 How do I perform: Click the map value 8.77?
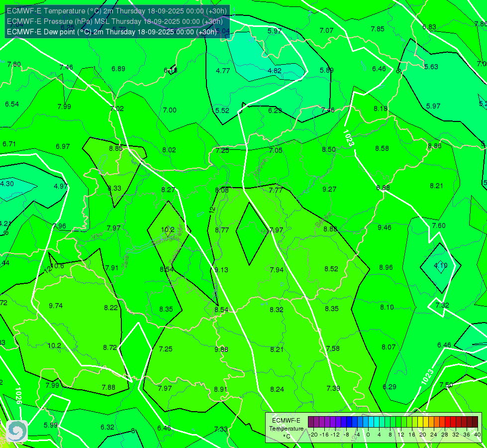pyautogui.click(x=222, y=230)
